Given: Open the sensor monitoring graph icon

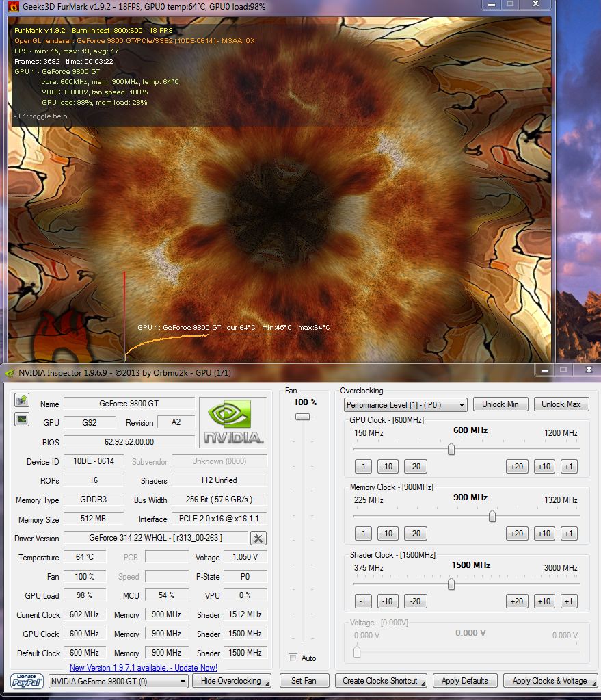Looking at the screenshot, I should [x=22, y=419].
